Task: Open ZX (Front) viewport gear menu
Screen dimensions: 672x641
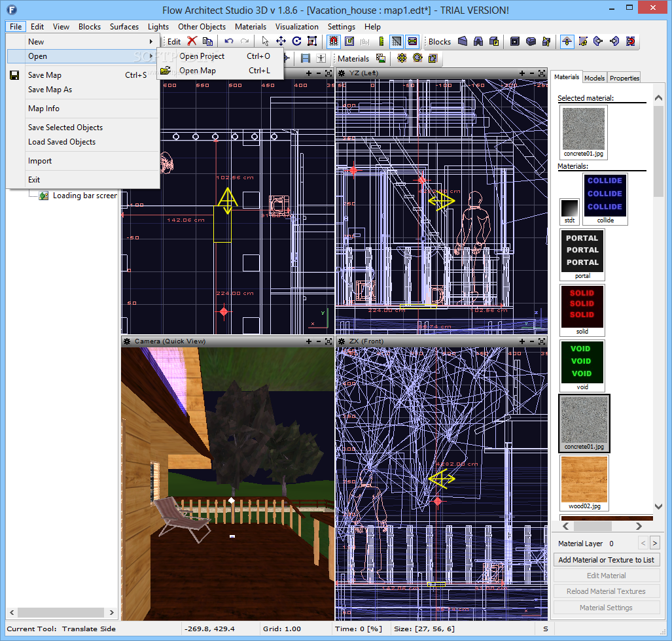Action: (342, 341)
